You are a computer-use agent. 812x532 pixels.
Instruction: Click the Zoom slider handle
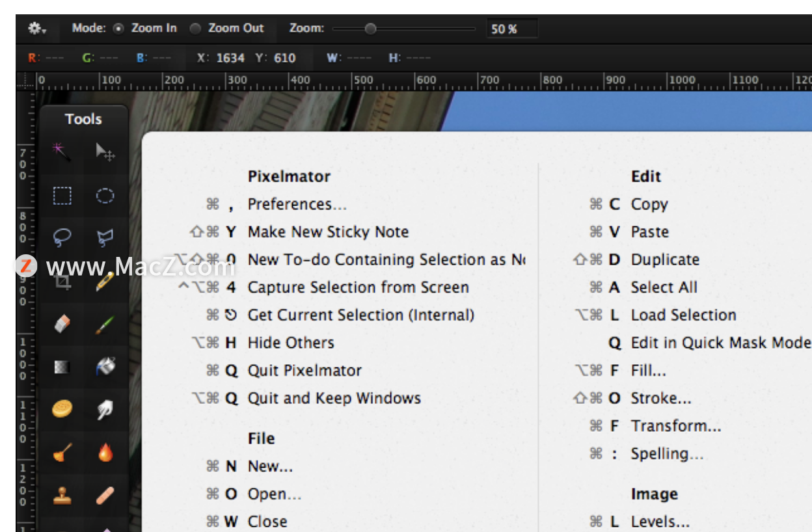370,29
